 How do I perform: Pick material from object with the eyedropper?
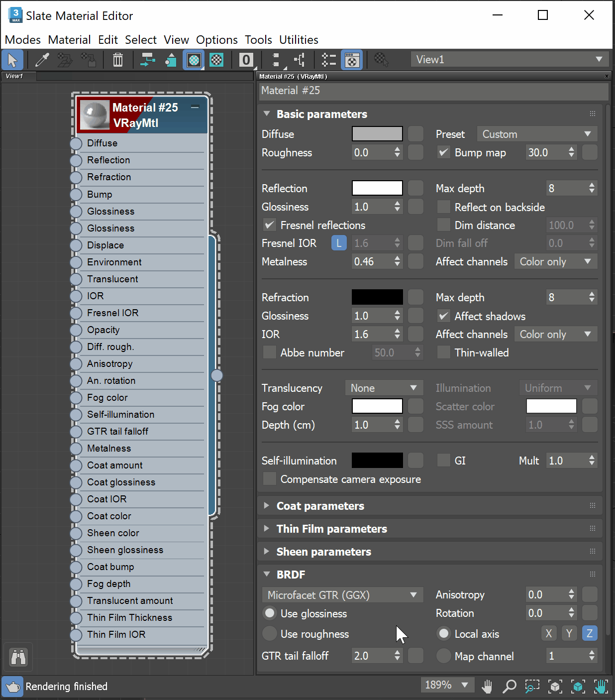click(x=42, y=60)
